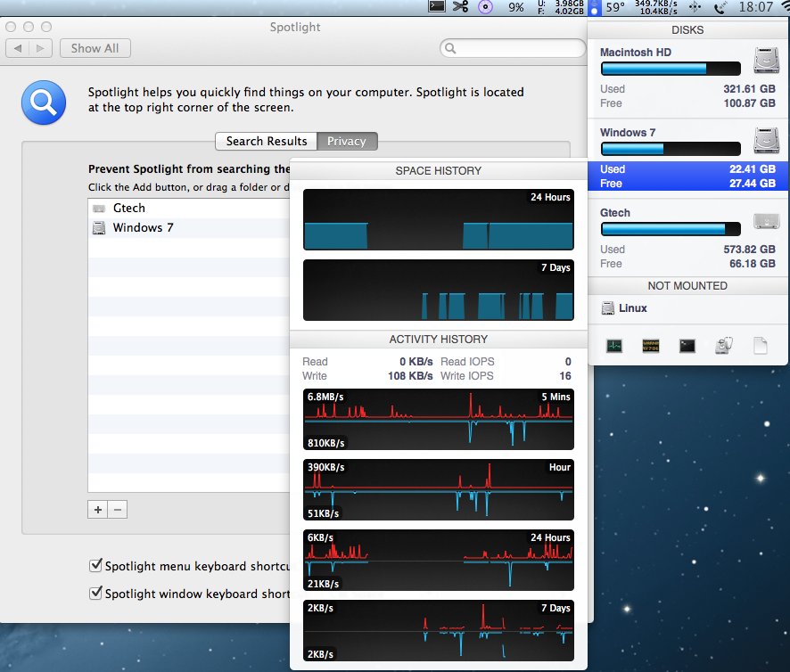The width and height of the screenshot is (790, 672).
Task: Click the Linux unmounted disk icon
Action: coord(608,308)
